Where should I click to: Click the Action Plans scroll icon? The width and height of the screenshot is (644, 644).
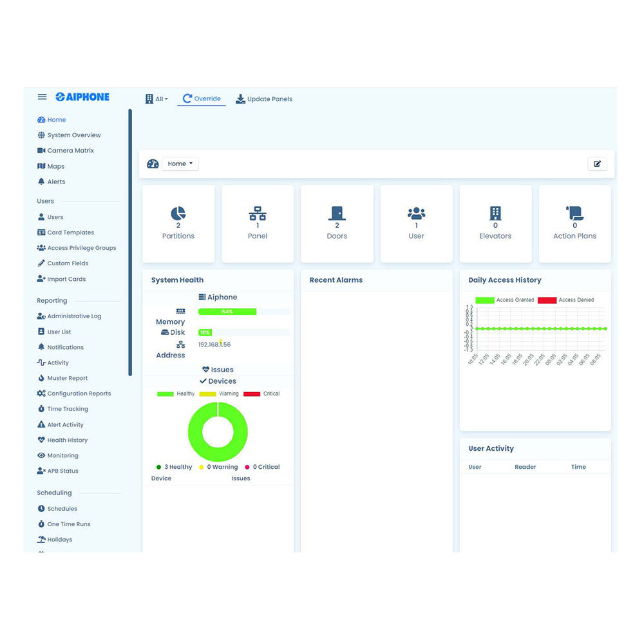tap(574, 213)
